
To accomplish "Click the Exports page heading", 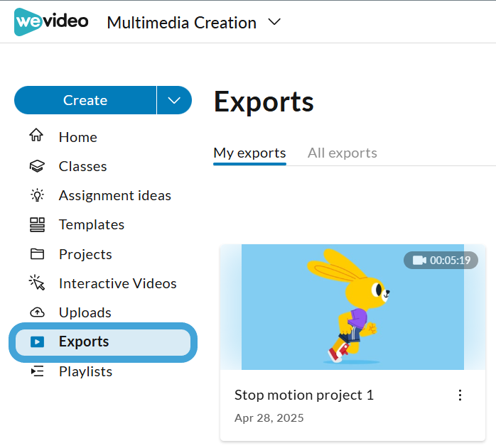I will tap(264, 102).
